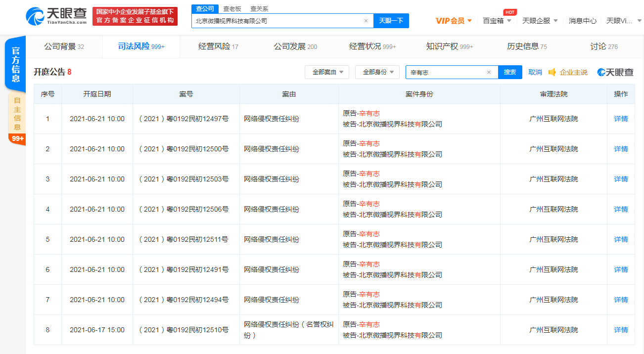Click the 企业主说 speaker icon
The image size is (644, 354).
click(x=552, y=72)
